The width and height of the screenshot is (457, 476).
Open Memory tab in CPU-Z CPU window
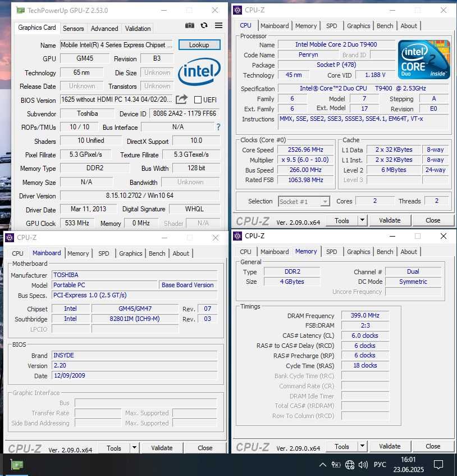click(x=305, y=26)
